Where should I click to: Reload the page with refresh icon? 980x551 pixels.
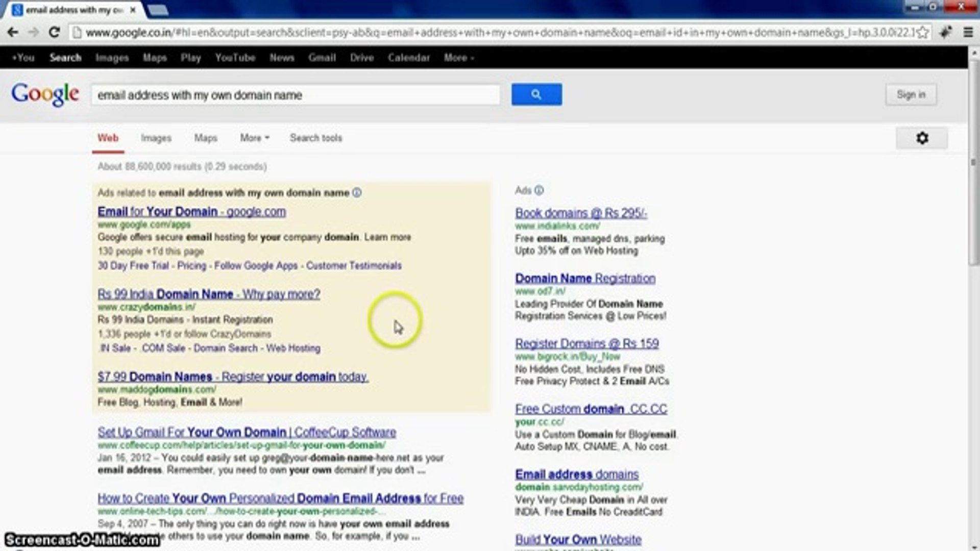pyautogui.click(x=54, y=33)
